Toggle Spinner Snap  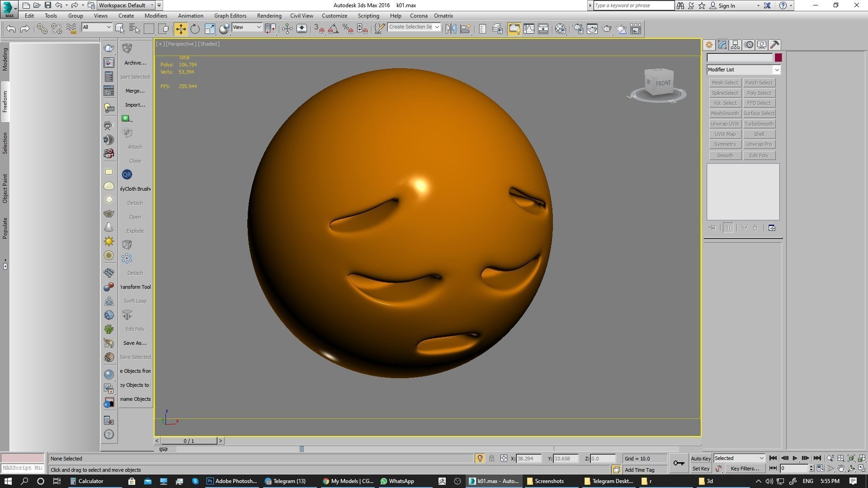point(362,29)
